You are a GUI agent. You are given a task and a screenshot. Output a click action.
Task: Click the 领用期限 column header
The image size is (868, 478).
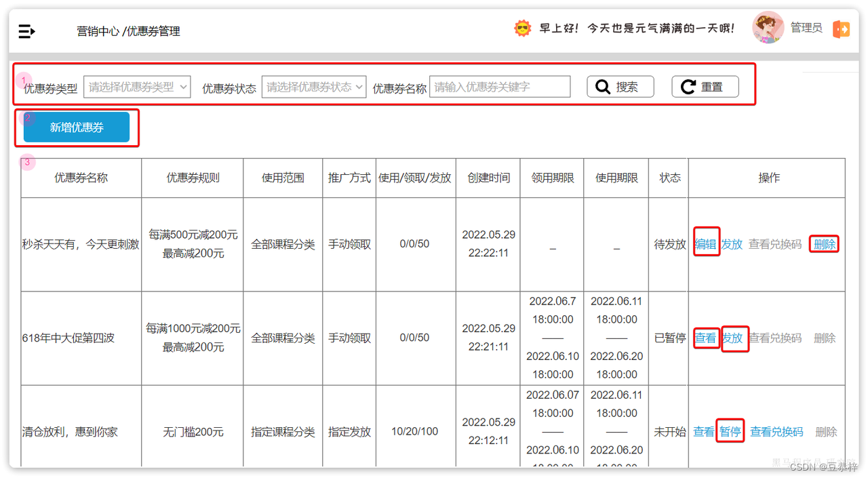553,178
